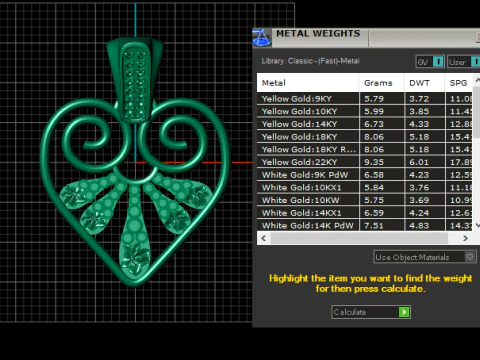Screen dimensions: 480x360
Task: Select the White Gold:10KX1 row
Action: (365, 187)
